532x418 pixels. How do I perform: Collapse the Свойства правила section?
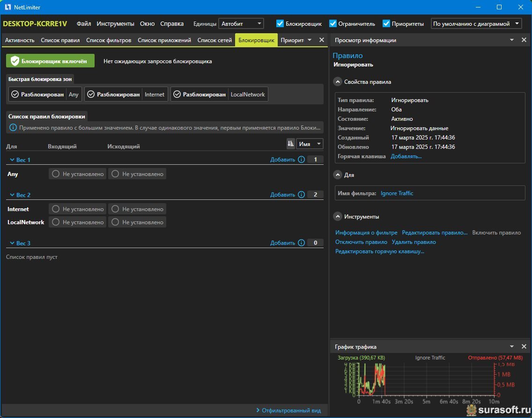coord(338,82)
